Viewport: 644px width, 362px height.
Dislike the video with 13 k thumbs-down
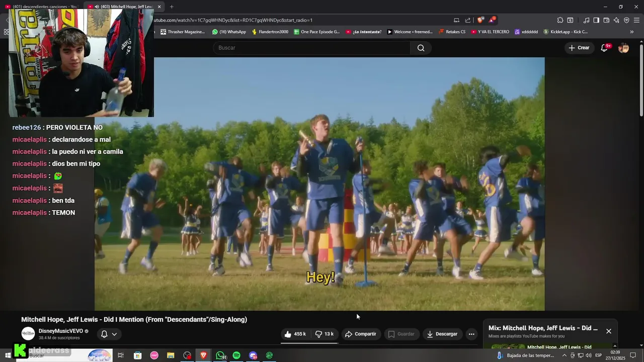point(325,334)
